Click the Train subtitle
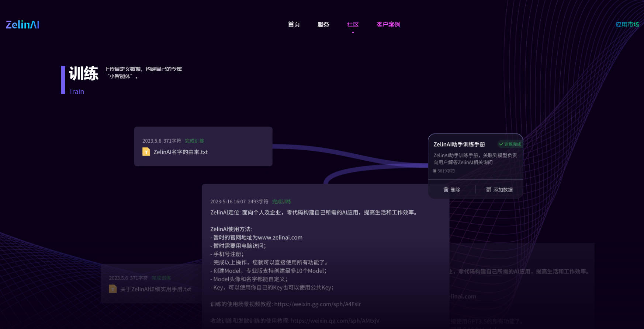 77,91
